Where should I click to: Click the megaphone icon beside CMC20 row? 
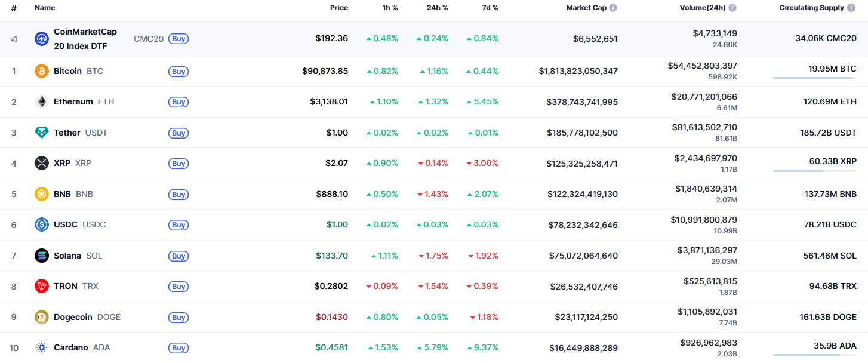click(14, 39)
